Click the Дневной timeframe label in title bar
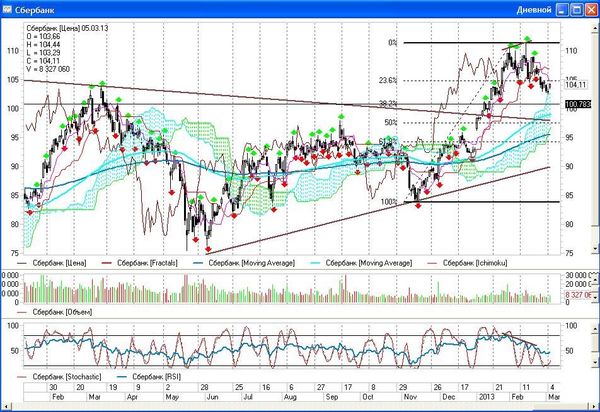Viewport: 600px width, 412px height. [534, 10]
